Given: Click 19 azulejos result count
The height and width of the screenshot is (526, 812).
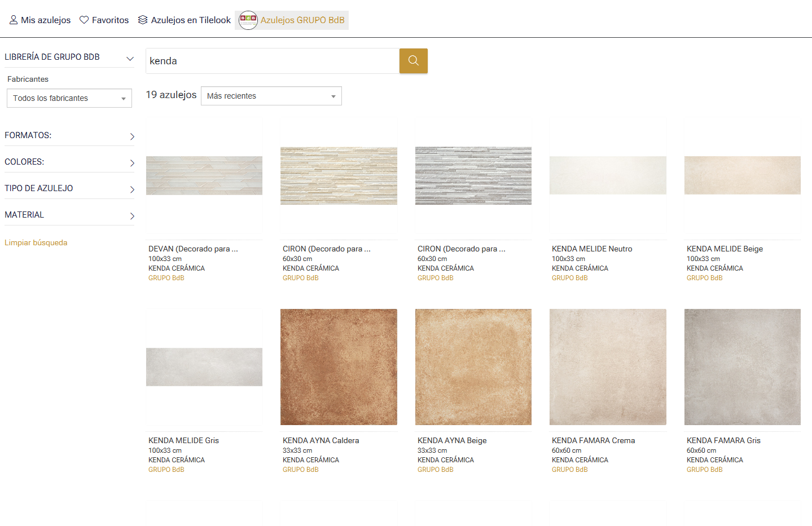Looking at the screenshot, I should [171, 95].
